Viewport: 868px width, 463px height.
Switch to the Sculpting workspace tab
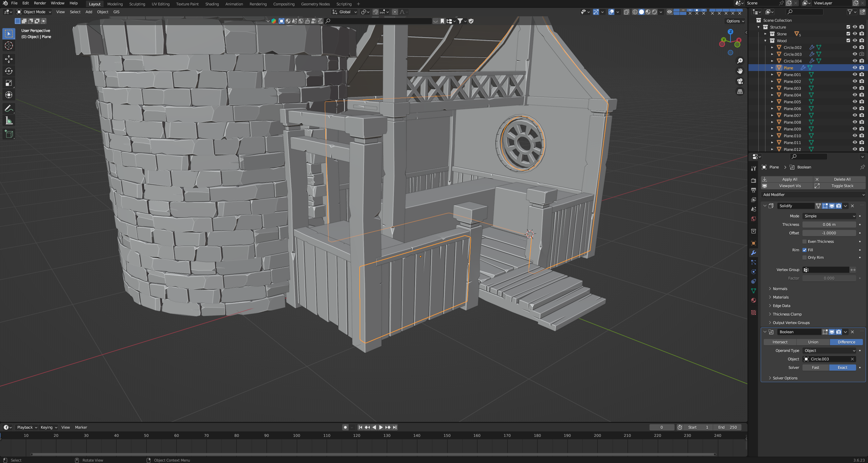pyautogui.click(x=137, y=4)
